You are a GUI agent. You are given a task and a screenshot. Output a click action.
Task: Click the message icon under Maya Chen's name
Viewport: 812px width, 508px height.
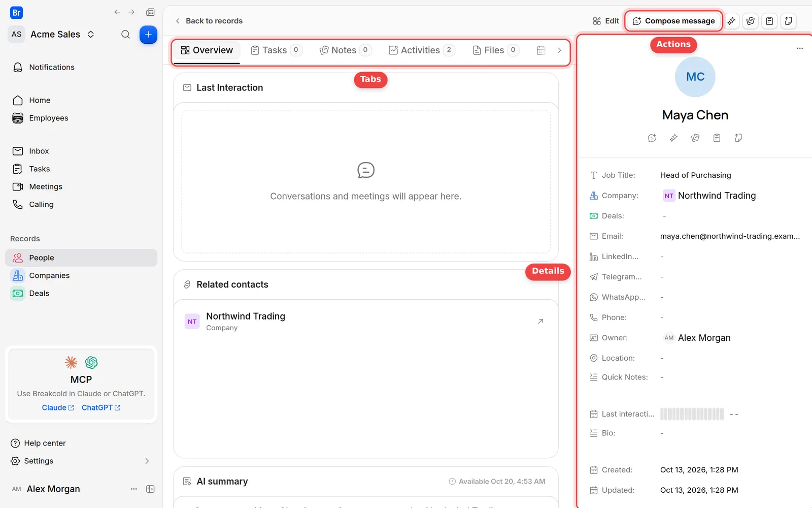click(x=652, y=138)
